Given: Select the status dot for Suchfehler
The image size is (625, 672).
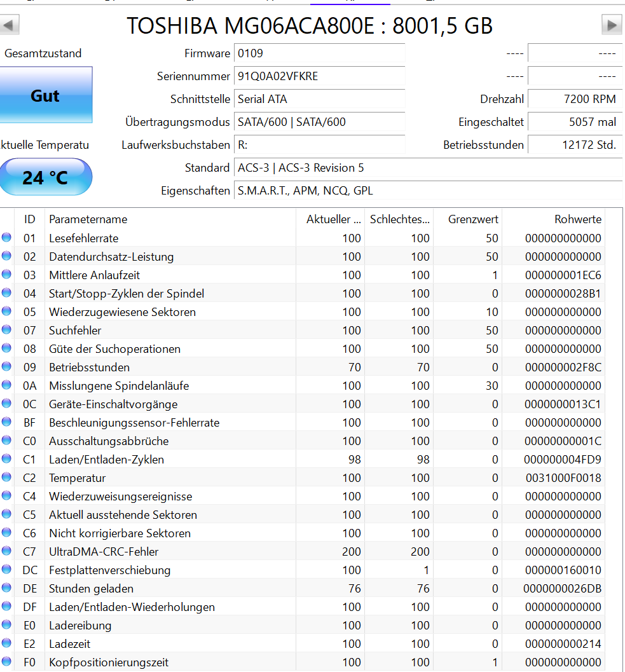Looking at the screenshot, I should pos(6,329).
